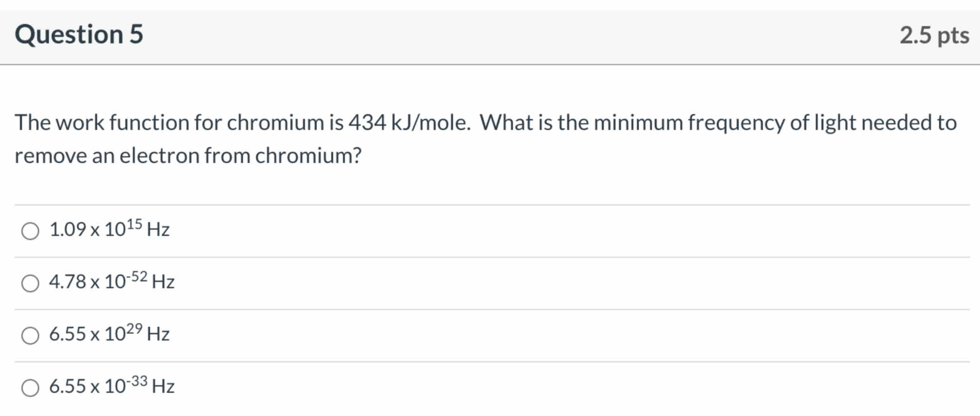Image resolution: width=980 pixels, height=416 pixels.
Task: Select the 1.09 x 10^15 Hz radio button
Action: click(30, 231)
